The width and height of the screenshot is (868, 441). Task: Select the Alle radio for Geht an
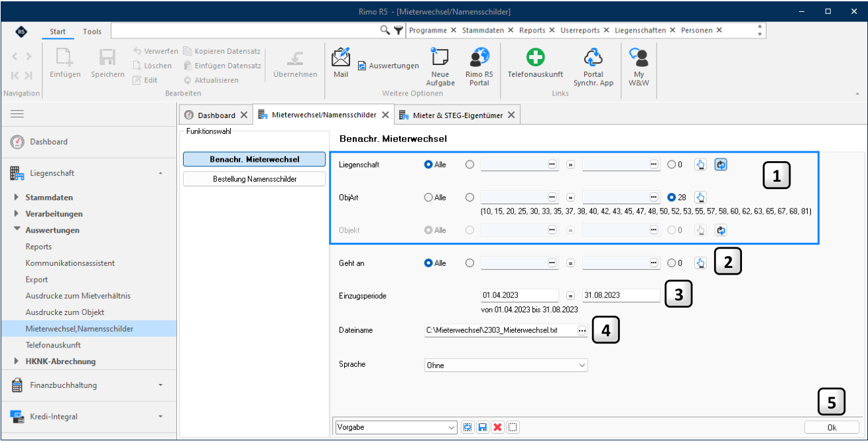coord(428,263)
